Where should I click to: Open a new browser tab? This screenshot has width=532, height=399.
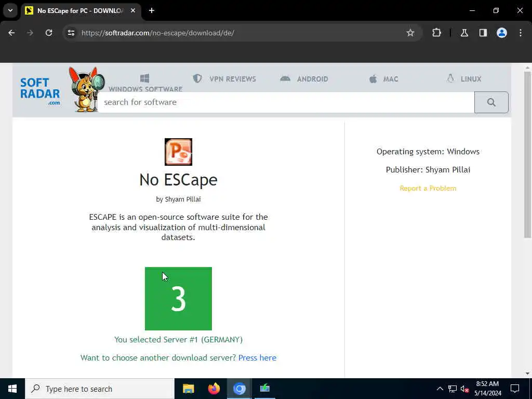(x=152, y=10)
